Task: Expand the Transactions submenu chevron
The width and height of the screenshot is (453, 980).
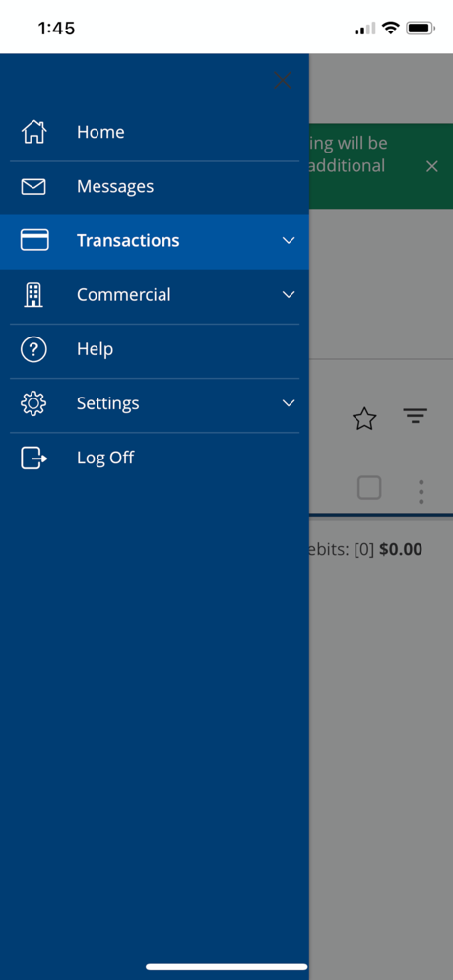Action: coord(289,241)
